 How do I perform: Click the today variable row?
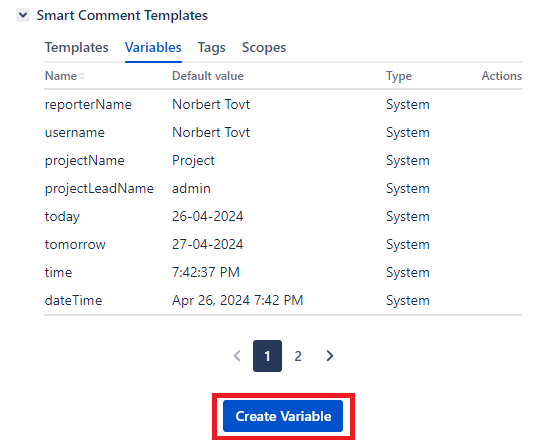coord(283,216)
